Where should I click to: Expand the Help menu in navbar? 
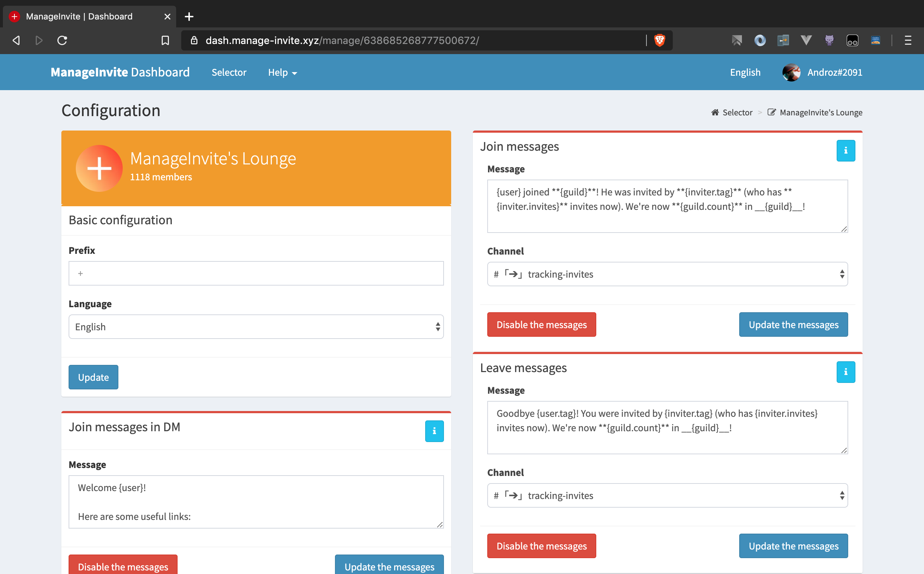(x=282, y=72)
